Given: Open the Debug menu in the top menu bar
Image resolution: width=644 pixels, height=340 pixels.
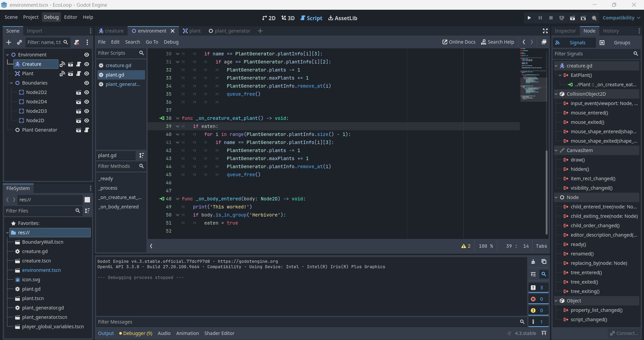Looking at the screenshot, I should click(x=51, y=17).
